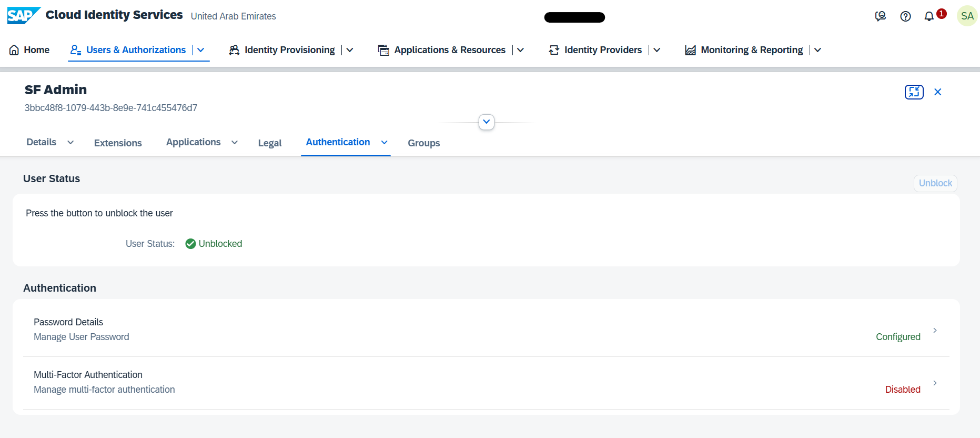Select Monitoring & Reporting menu
This screenshot has height=438, width=980.
pyautogui.click(x=752, y=50)
